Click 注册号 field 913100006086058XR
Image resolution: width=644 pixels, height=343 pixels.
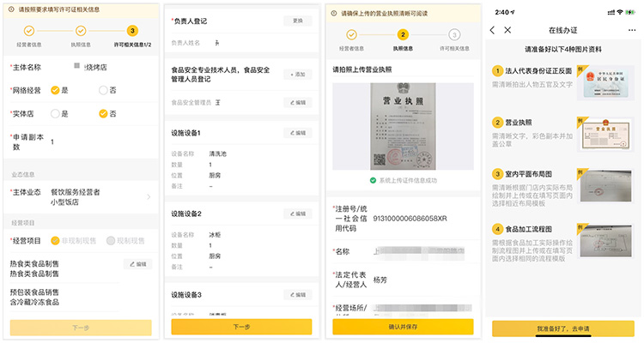410,219
